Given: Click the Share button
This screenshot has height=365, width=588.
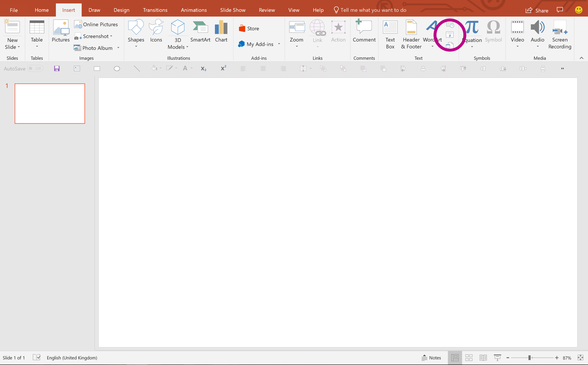Looking at the screenshot, I should pyautogui.click(x=537, y=10).
